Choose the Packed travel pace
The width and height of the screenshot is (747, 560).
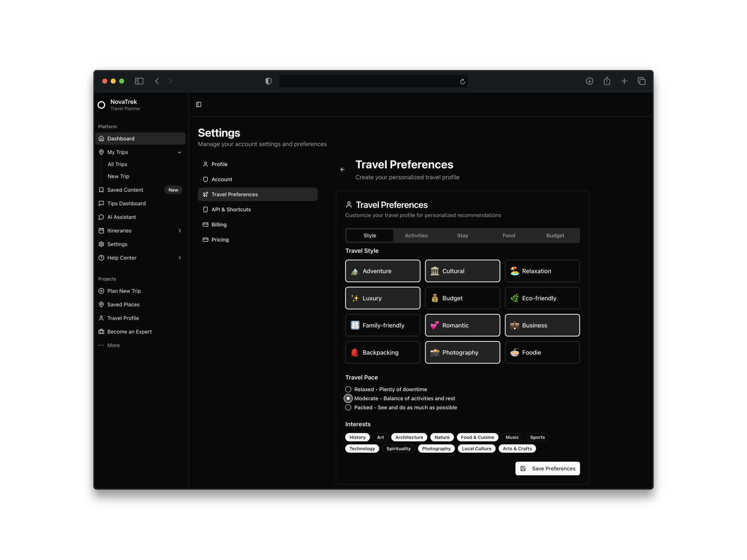348,408
